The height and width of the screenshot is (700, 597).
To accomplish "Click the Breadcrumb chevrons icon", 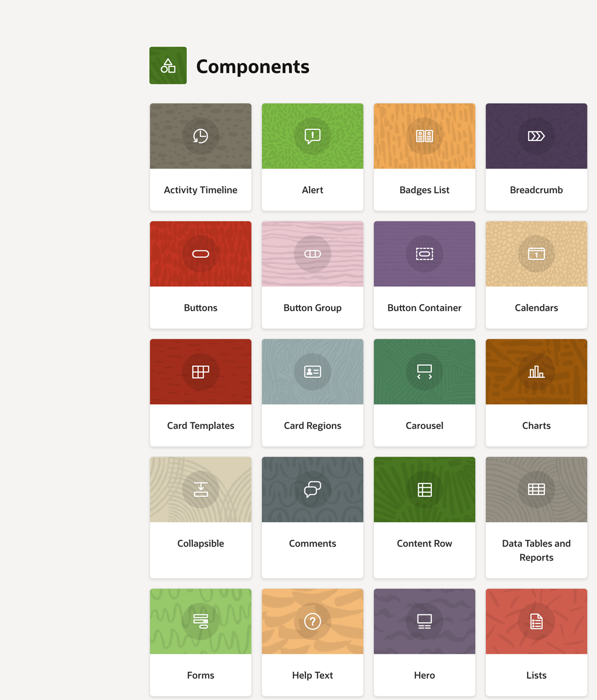I will click(x=536, y=136).
